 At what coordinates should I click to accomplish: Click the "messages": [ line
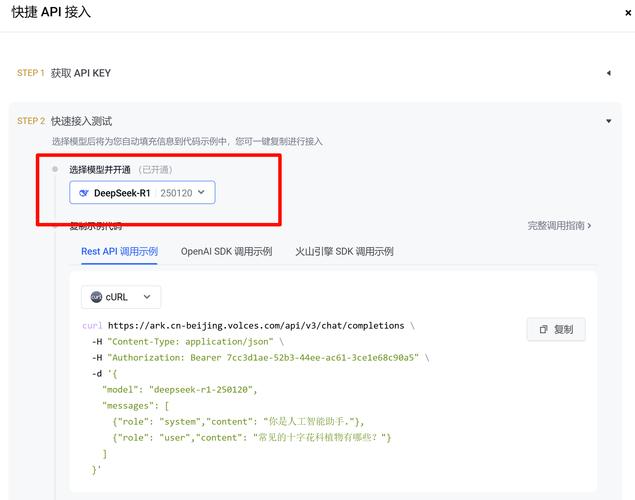pos(136,406)
